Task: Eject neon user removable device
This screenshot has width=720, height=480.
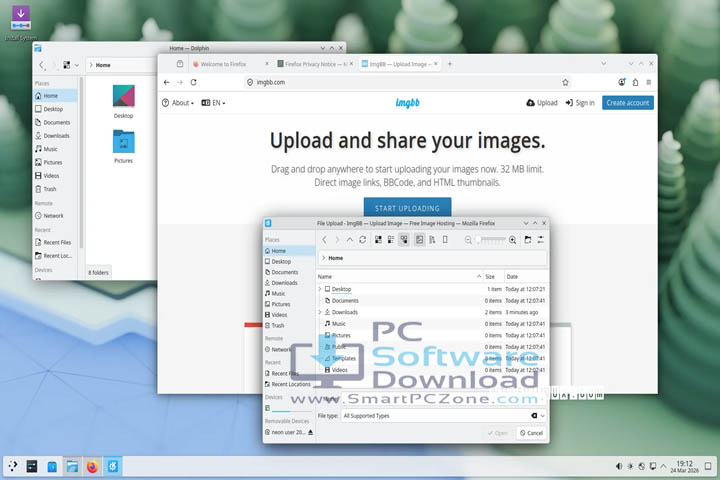Action: 310,432
